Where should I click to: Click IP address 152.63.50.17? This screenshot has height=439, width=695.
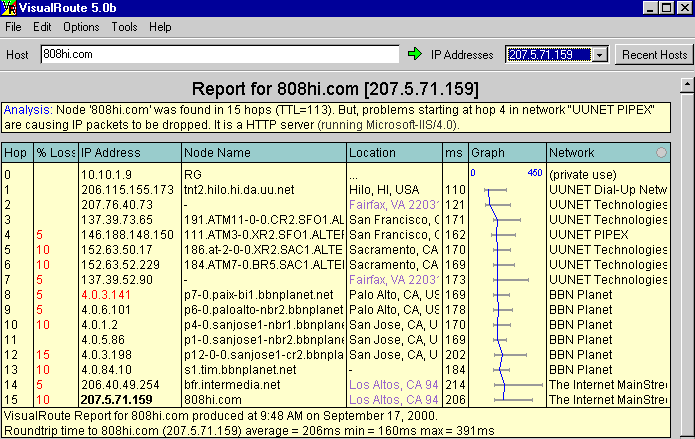click(x=117, y=250)
